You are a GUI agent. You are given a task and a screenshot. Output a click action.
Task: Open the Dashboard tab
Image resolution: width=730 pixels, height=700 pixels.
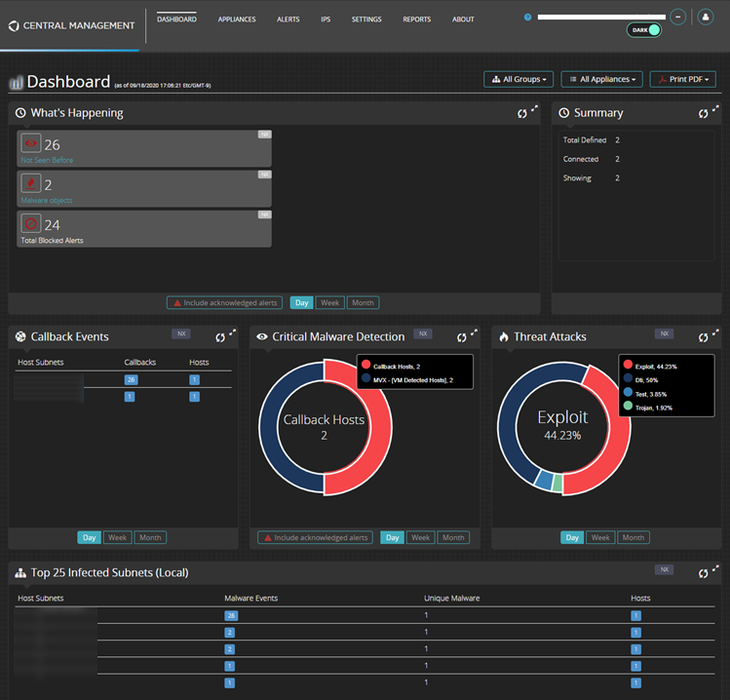(x=176, y=19)
